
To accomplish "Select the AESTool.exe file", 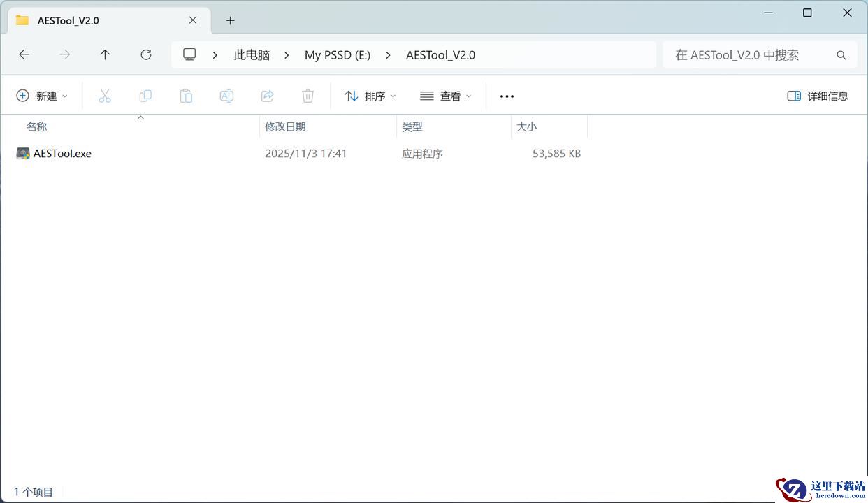I will click(x=62, y=154).
